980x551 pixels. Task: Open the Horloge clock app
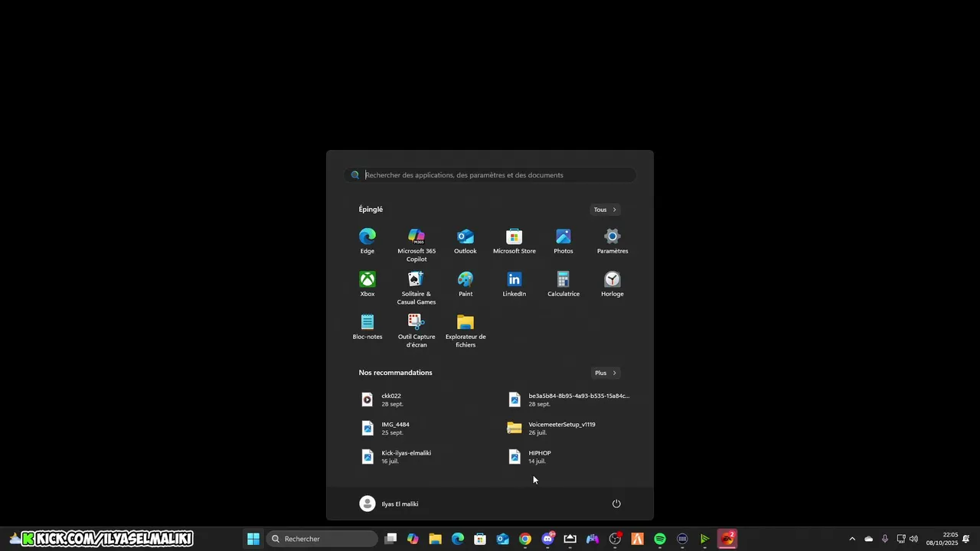tap(612, 284)
